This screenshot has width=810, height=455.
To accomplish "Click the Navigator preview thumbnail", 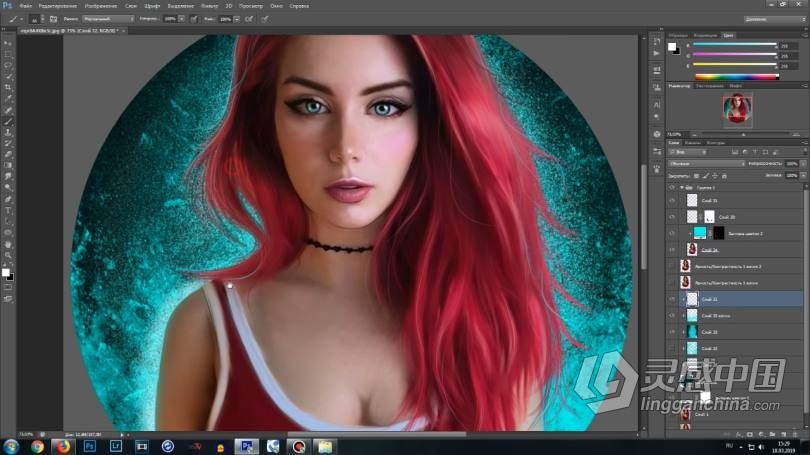I will coord(737,109).
